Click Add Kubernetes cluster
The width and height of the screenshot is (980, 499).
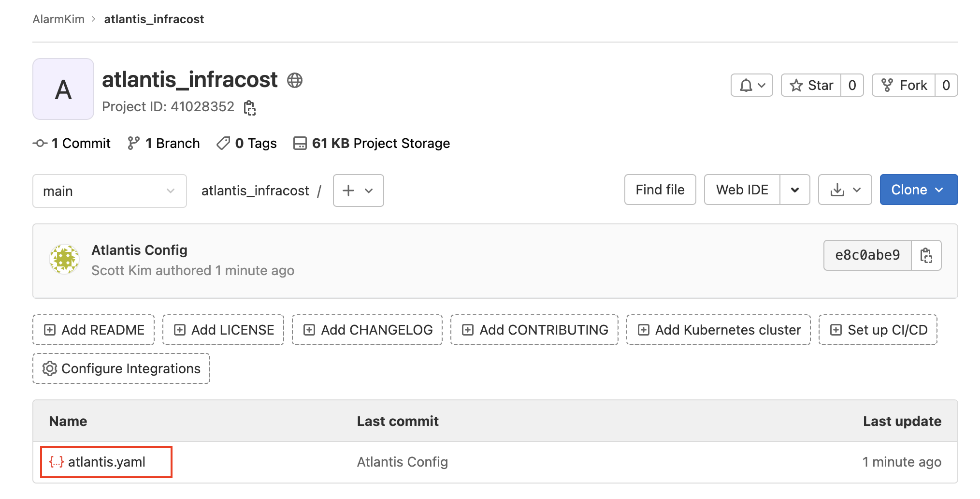pos(719,330)
